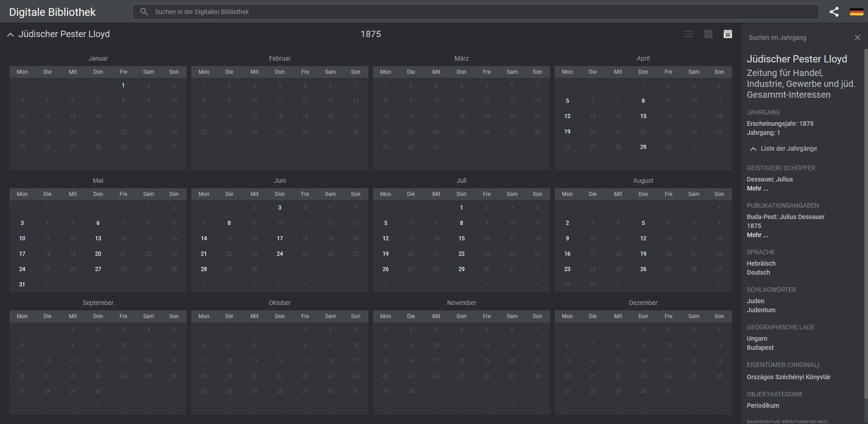The height and width of the screenshot is (424, 868).
Task: Open the highlighted 27 May issue
Action: 98,269
